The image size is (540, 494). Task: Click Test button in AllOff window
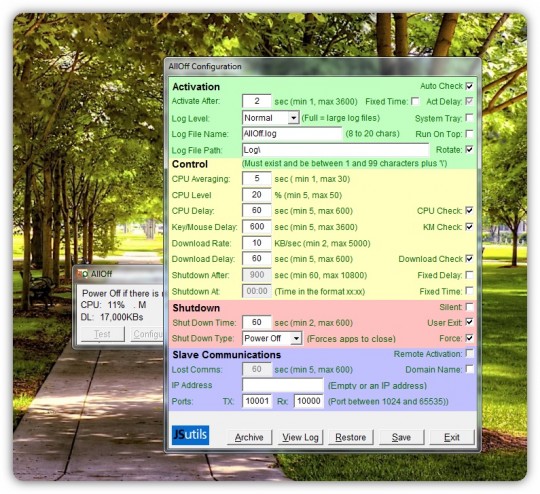click(x=102, y=334)
